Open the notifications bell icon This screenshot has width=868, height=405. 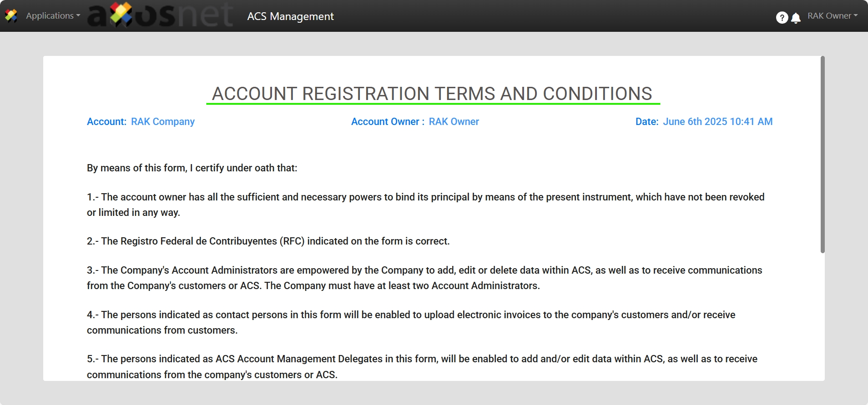(x=796, y=18)
